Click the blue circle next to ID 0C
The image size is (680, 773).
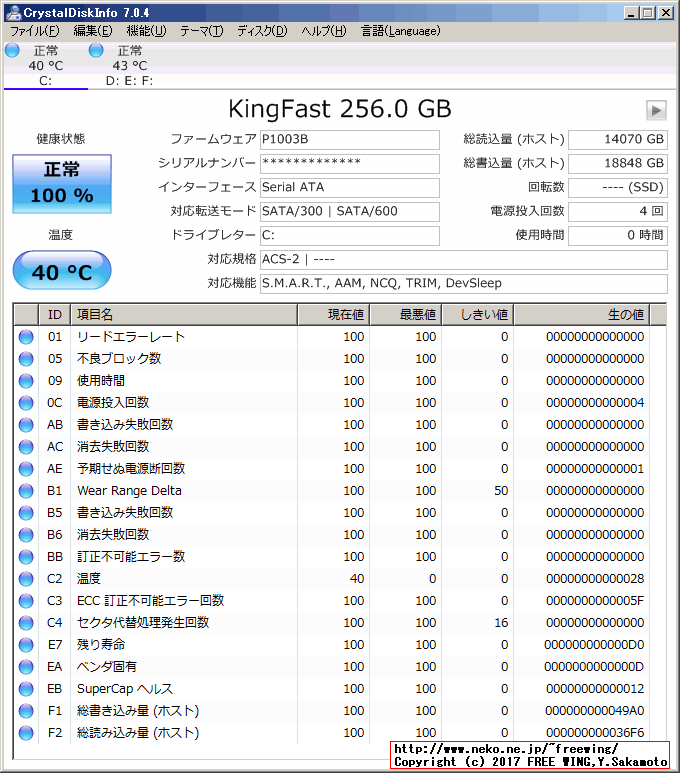pyautogui.click(x=26, y=403)
